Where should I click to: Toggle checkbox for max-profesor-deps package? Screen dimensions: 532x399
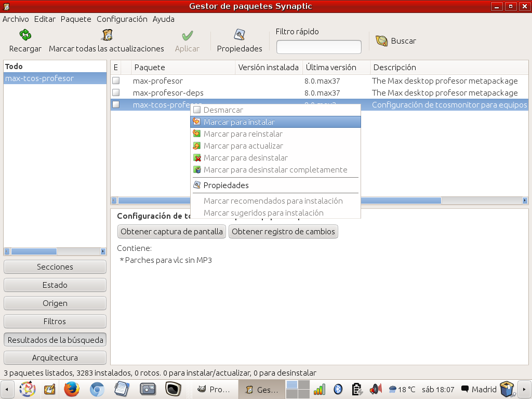[x=116, y=93]
